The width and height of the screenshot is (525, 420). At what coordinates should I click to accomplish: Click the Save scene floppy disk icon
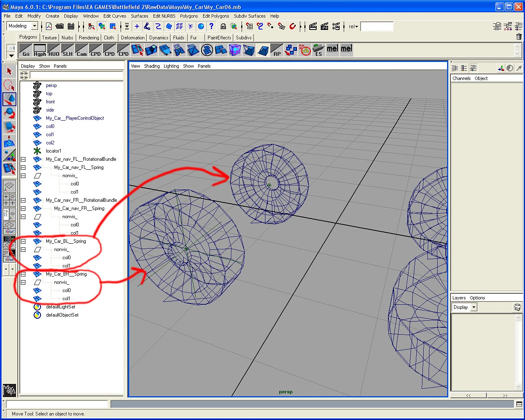pyautogui.click(x=71, y=27)
